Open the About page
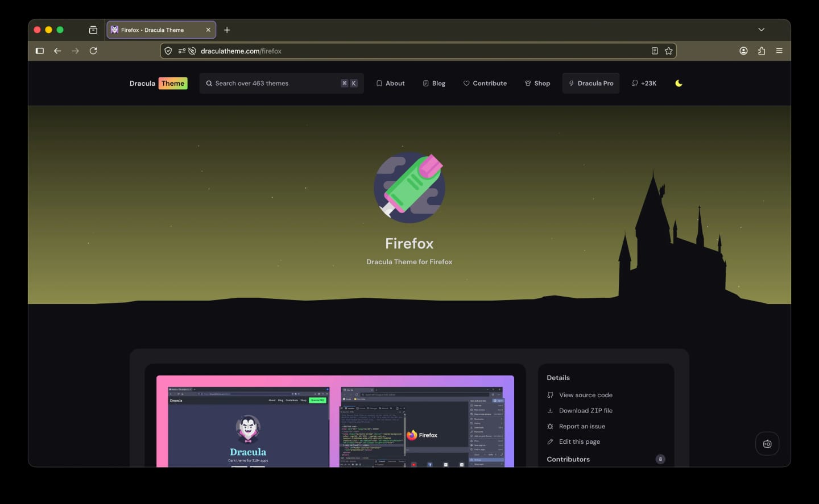Screen dimensions: 819x504 click(x=390, y=83)
